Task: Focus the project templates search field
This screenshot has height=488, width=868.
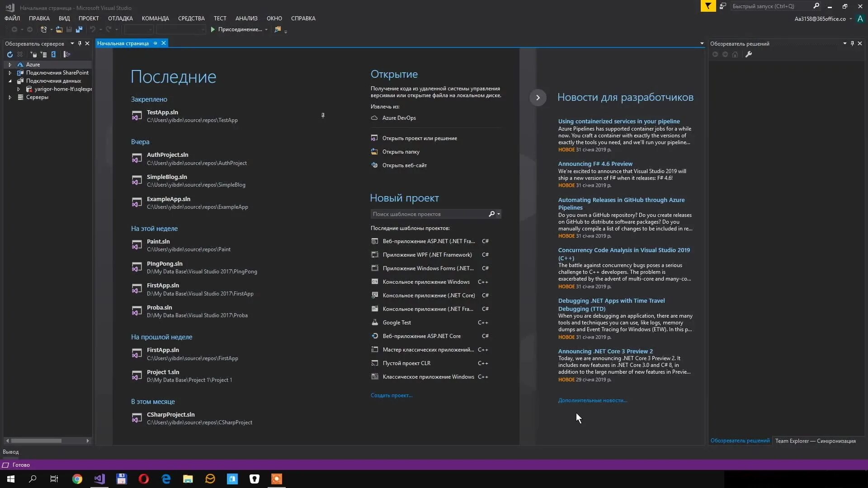Action: click(429, 214)
